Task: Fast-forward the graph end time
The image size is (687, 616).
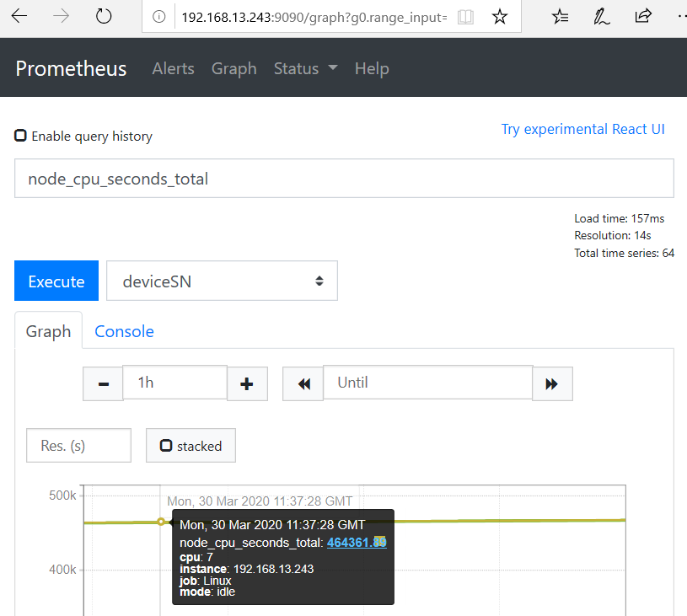Action: 552,383
